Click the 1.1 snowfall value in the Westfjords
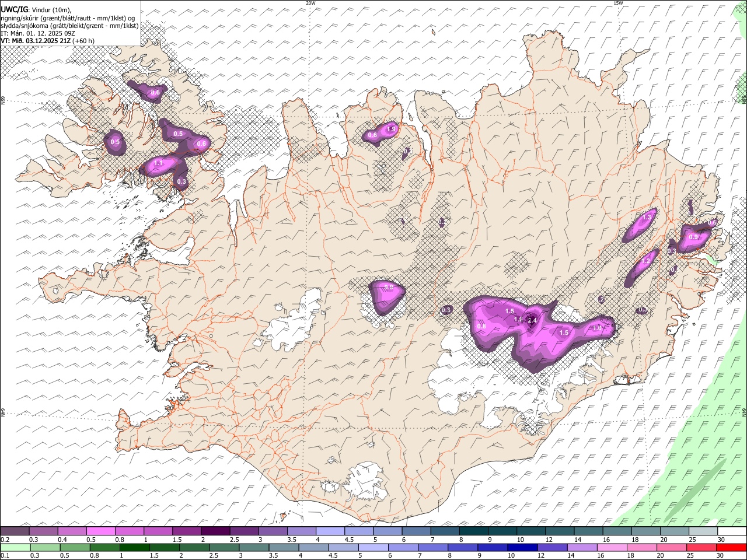The image size is (747, 560). point(158,163)
